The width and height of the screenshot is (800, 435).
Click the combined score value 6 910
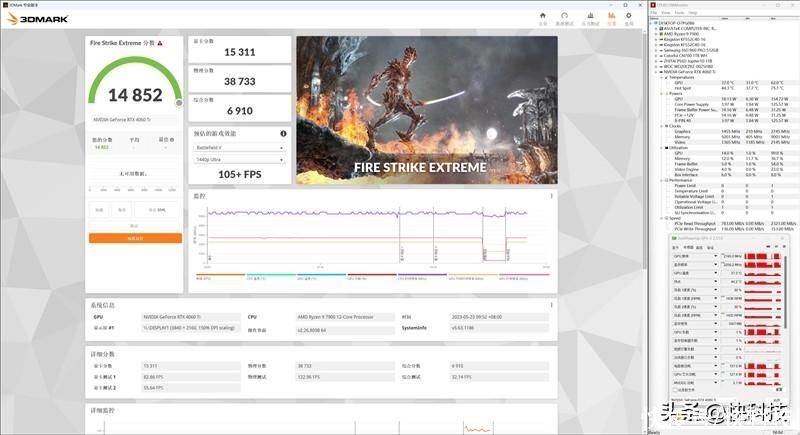coord(239,111)
